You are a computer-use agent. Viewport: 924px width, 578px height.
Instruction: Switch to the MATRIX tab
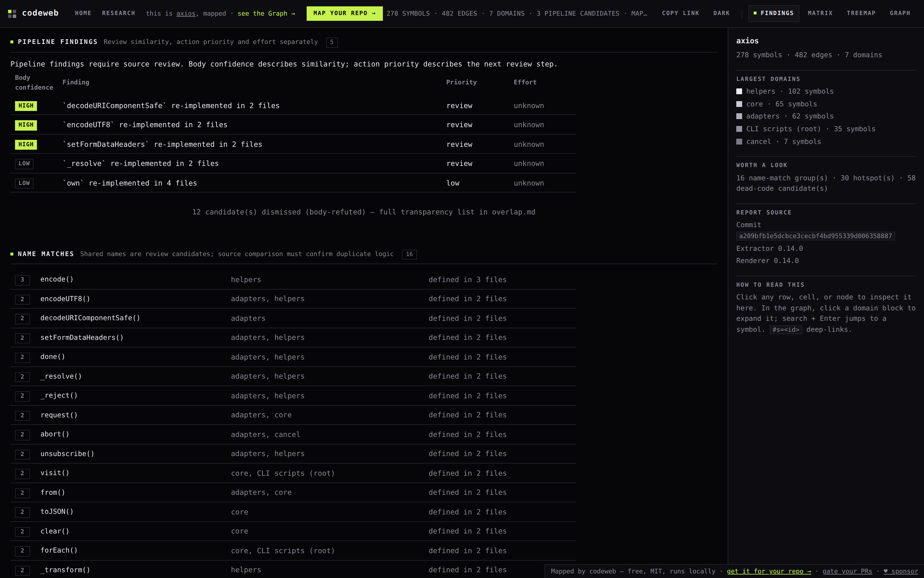tap(820, 13)
